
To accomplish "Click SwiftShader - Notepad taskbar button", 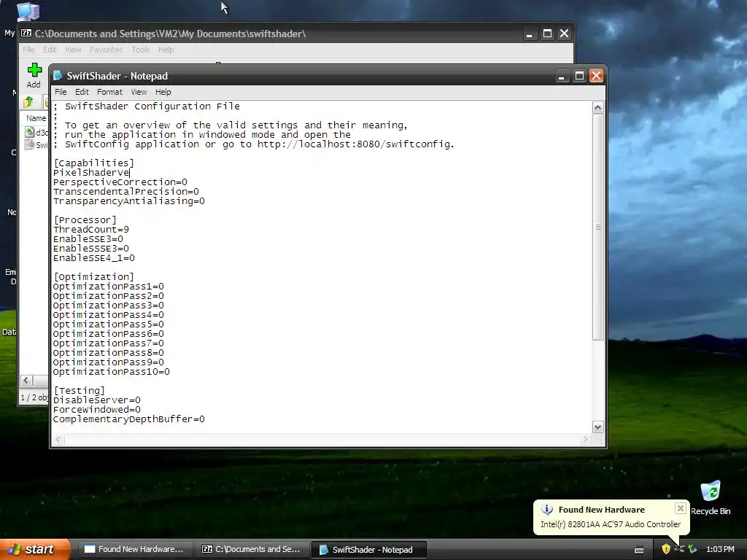I will click(x=368, y=550).
